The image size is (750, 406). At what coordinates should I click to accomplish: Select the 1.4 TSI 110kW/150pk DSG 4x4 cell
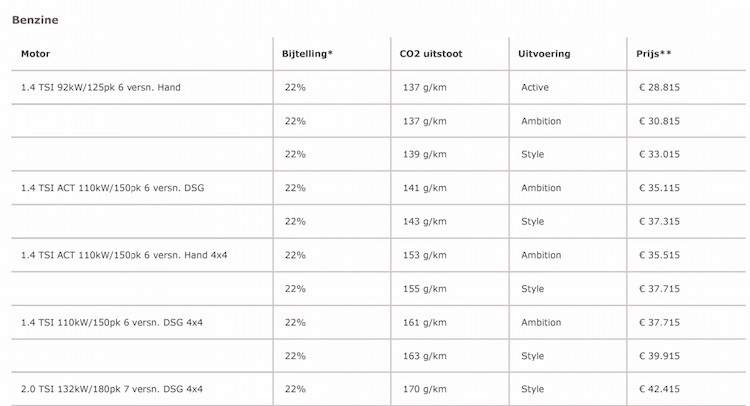(x=112, y=322)
